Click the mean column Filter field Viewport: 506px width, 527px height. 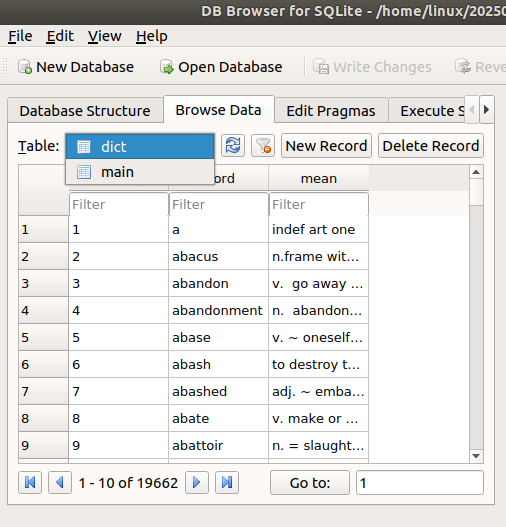319,204
